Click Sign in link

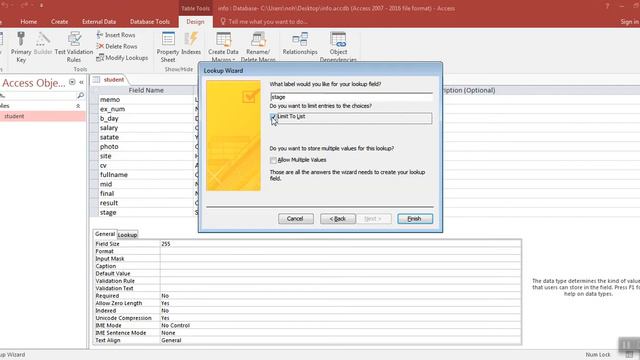point(629,22)
